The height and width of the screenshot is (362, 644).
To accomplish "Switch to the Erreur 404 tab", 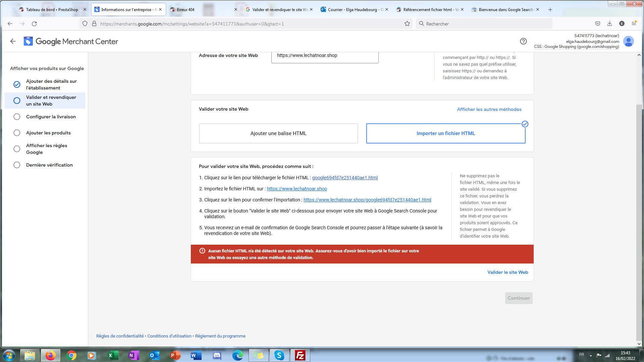I will tap(185, 9).
